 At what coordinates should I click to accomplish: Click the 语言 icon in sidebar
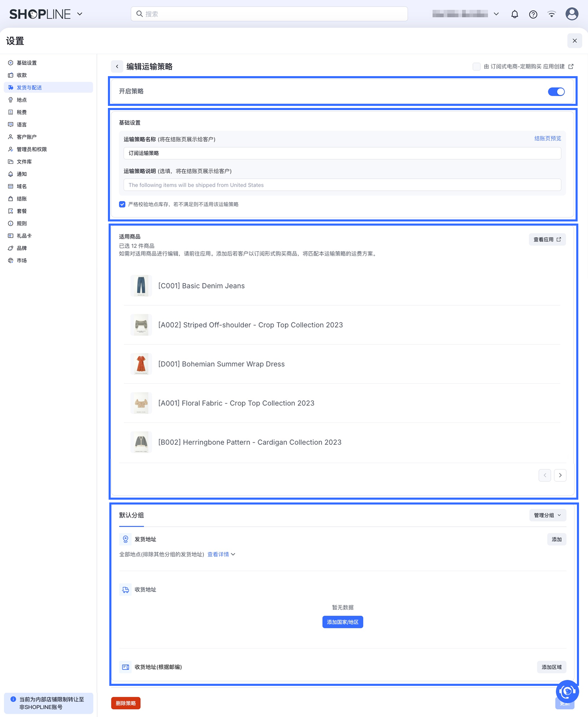(11, 125)
